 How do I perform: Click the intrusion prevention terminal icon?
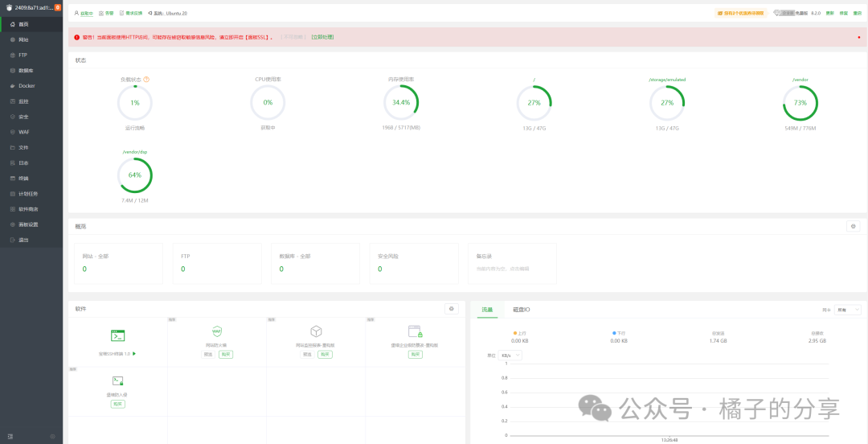click(x=117, y=380)
